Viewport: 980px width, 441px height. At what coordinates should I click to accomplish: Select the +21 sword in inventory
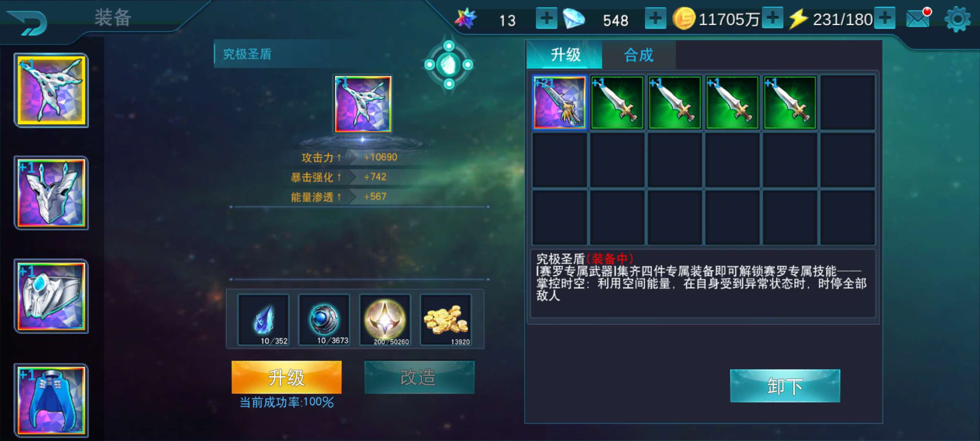click(559, 102)
